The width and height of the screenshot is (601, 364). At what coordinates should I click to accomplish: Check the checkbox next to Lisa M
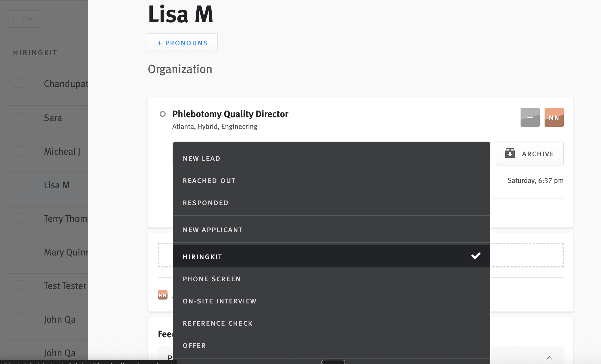click(x=17, y=184)
